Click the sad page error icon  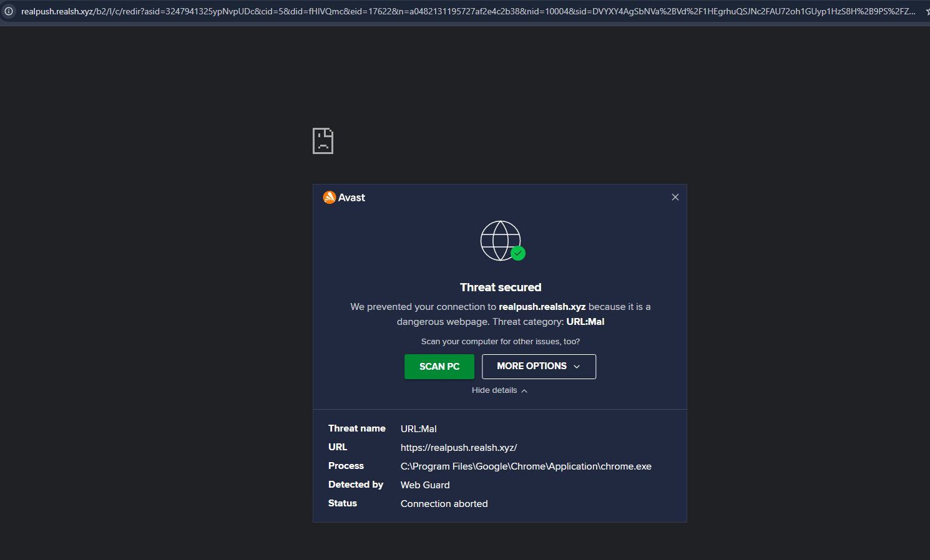click(x=323, y=141)
